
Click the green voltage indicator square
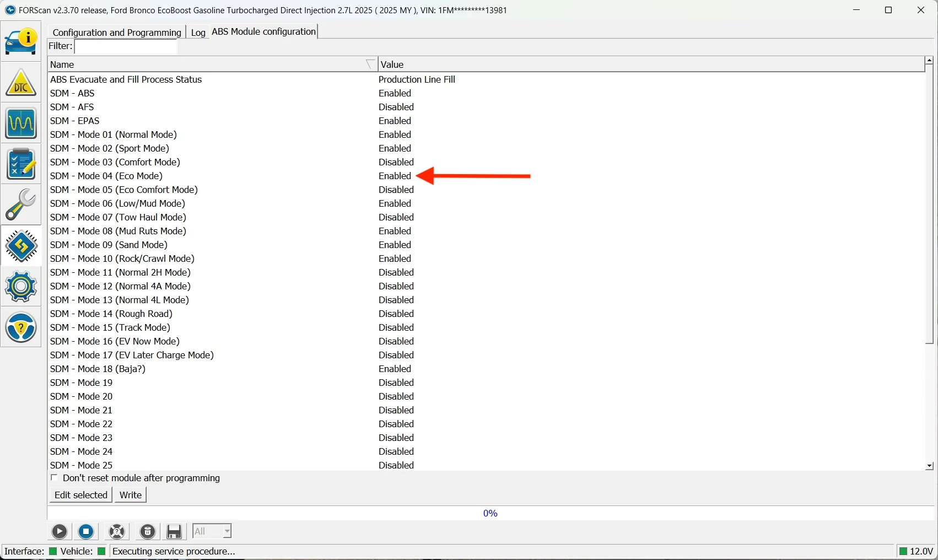pos(903,551)
